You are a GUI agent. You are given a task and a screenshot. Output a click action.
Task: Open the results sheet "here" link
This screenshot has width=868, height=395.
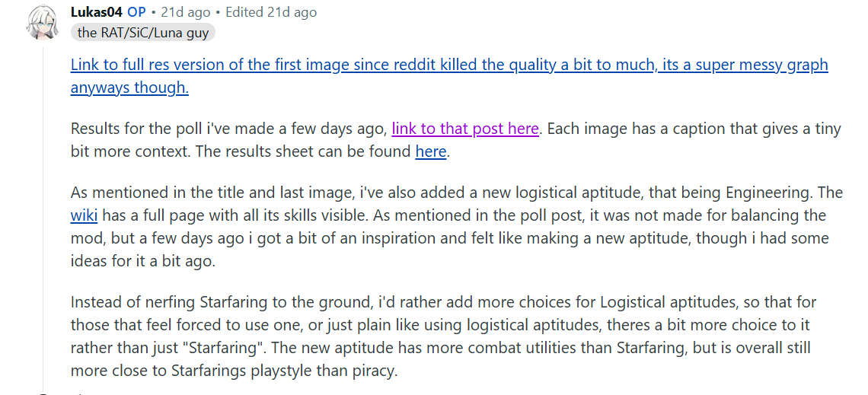click(x=430, y=151)
